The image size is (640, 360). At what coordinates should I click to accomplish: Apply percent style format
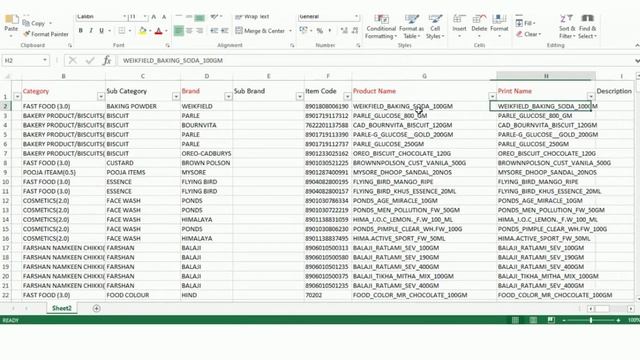[x=320, y=31]
